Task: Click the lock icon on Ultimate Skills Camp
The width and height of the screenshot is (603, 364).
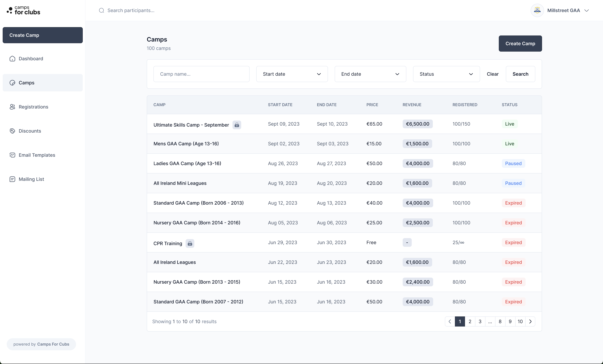Action: click(x=237, y=125)
